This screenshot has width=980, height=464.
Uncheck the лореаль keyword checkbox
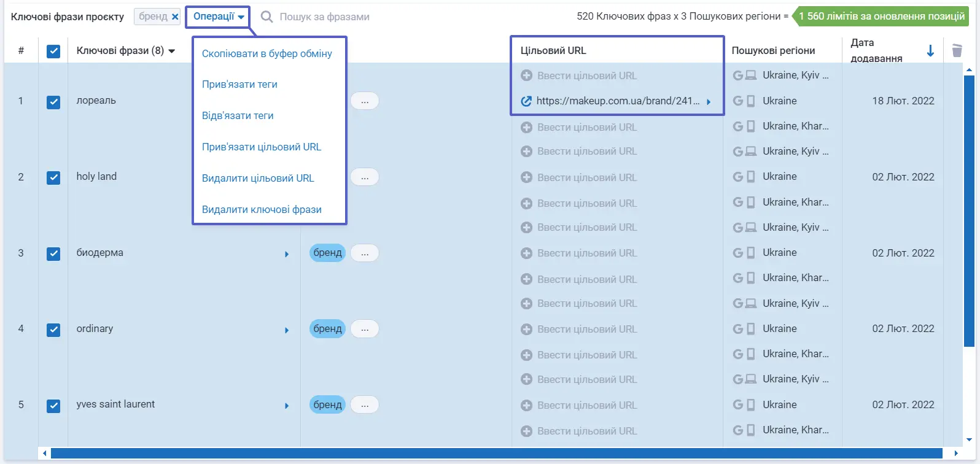[53, 102]
